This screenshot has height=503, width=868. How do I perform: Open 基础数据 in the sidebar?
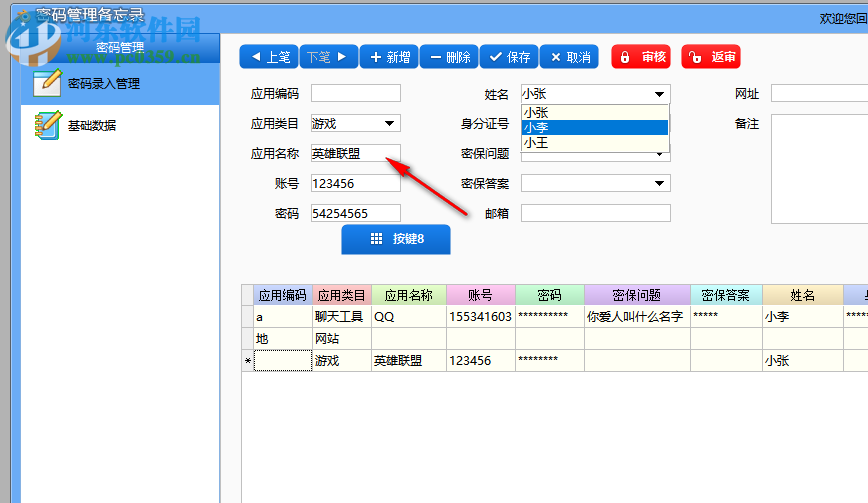[120, 126]
